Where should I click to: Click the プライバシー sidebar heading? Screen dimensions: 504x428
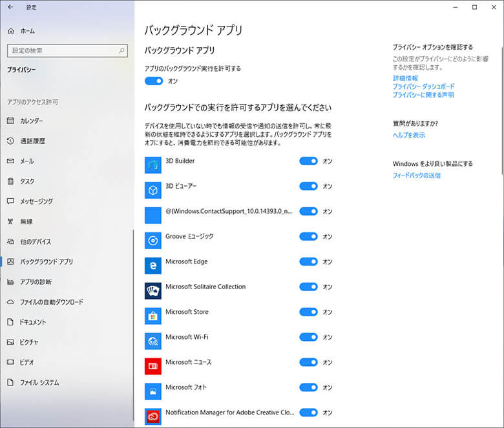(21, 70)
